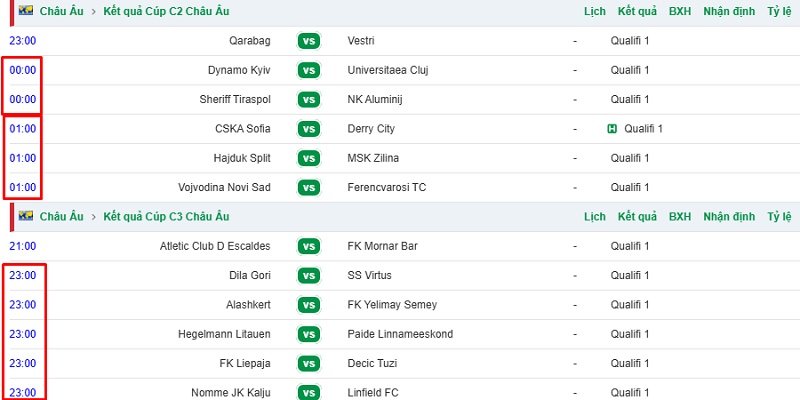Click the VS badge for Dynamo Kyiv match
Image resolution: width=800 pixels, height=400 pixels.
(x=309, y=70)
